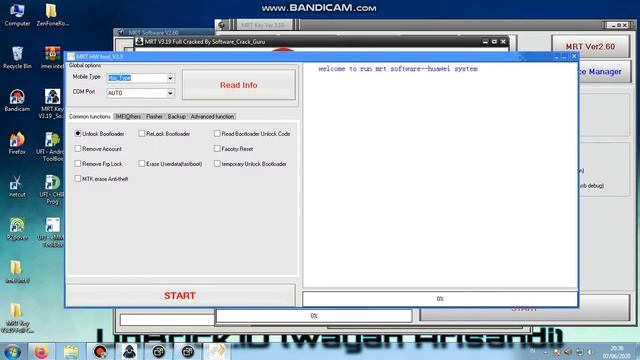Expand the COM Port dropdown arrow

click(x=170, y=93)
